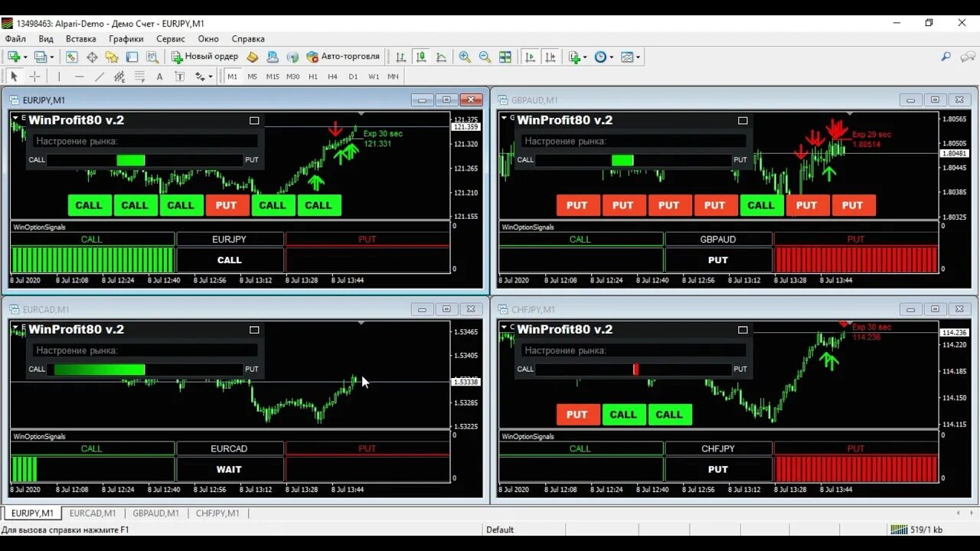Open the search magnifier icon
Viewport: 980px width, 551px height.
[x=946, y=57]
